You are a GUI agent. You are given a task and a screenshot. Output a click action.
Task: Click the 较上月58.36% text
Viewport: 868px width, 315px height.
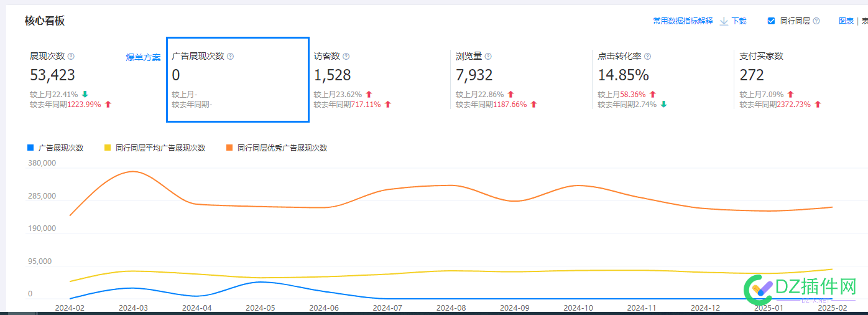pos(622,94)
